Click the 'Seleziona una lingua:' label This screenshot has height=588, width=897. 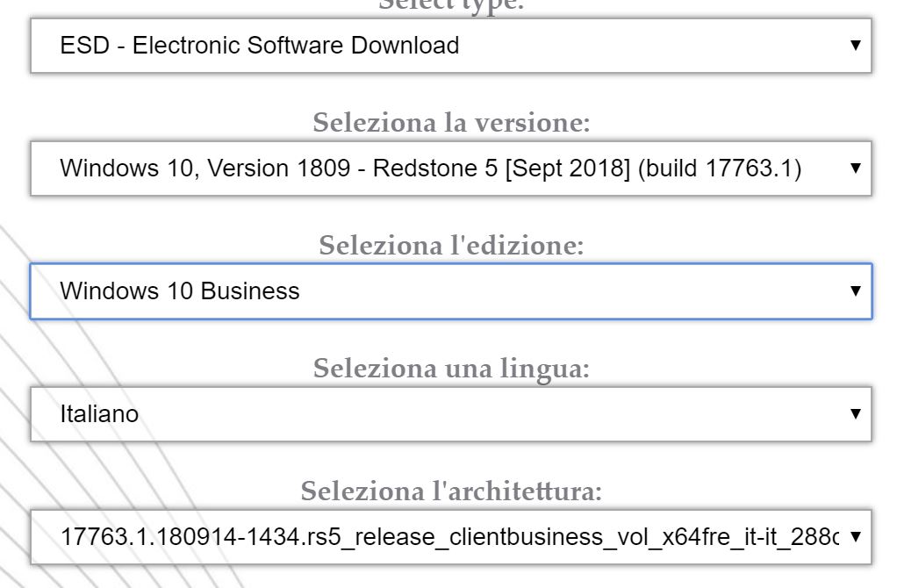pyautogui.click(x=451, y=369)
